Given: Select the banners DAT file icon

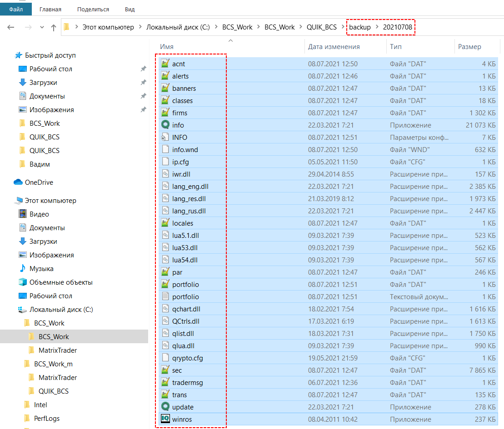Looking at the screenshot, I should coord(165,88).
